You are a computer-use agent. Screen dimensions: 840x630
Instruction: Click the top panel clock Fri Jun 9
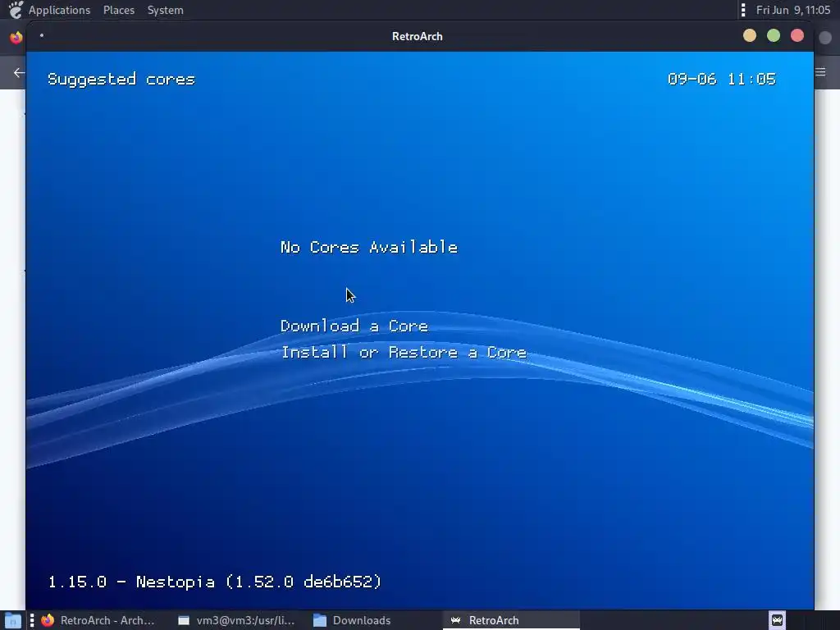point(793,10)
